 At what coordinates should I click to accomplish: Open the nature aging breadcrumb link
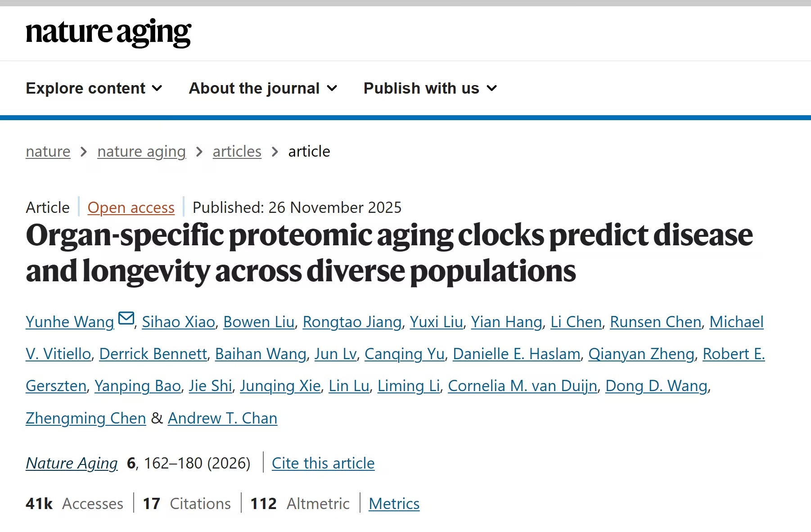141,152
